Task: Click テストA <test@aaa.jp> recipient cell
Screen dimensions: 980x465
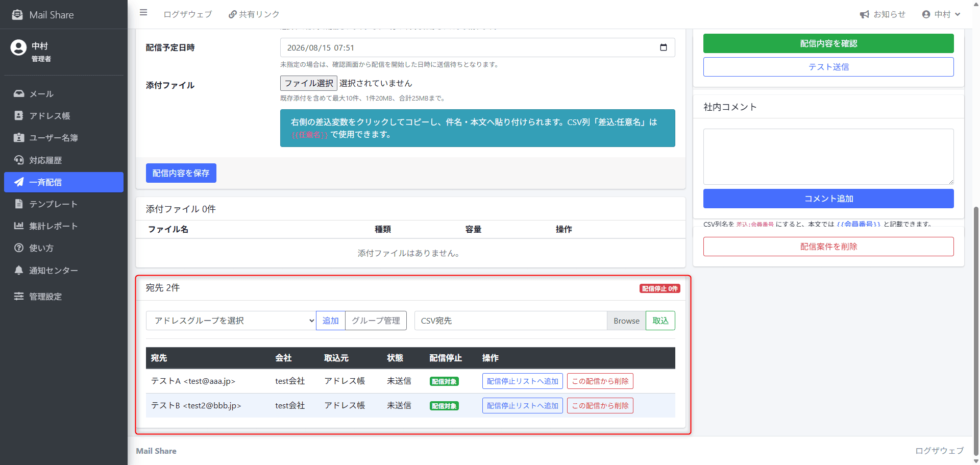Action: pyautogui.click(x=193, y=381)
